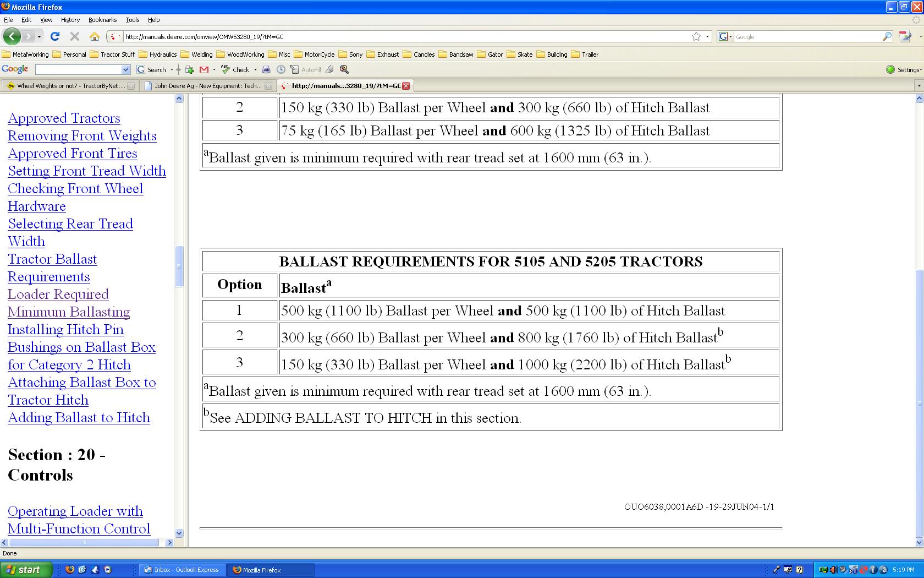This screenshot has width=924, height=578.
Task: Go back with the green Back arrow
Action: (x=12, y=36)
